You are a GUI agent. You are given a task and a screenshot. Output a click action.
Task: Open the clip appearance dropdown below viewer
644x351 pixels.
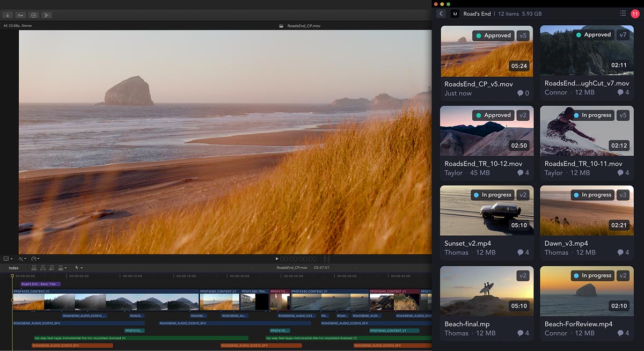[x=7, y=259]
